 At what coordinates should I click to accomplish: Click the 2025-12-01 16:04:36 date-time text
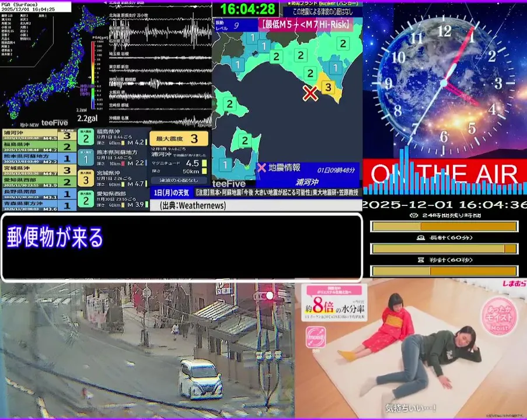pyautogui.click(x=445, y=205)
